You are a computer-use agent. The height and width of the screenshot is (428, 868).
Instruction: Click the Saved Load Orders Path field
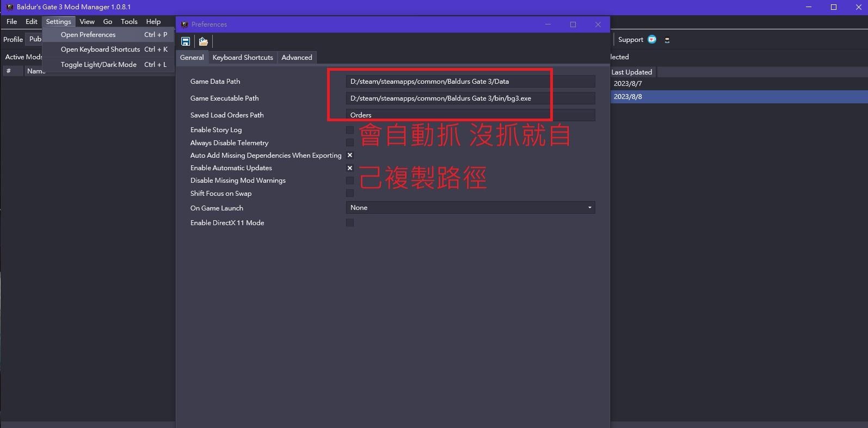pyautogui.click(x=470, y=115)
